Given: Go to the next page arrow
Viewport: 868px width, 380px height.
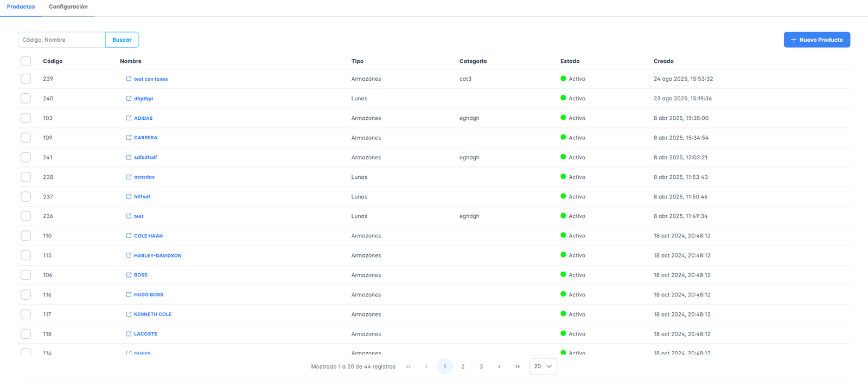Looking at the screenshot, I should (x=499, y=366).
